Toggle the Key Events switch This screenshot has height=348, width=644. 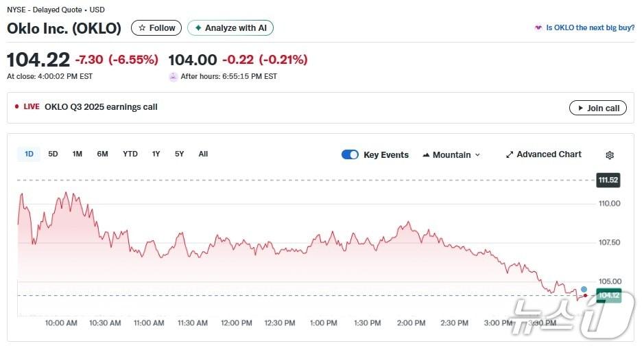350,154
